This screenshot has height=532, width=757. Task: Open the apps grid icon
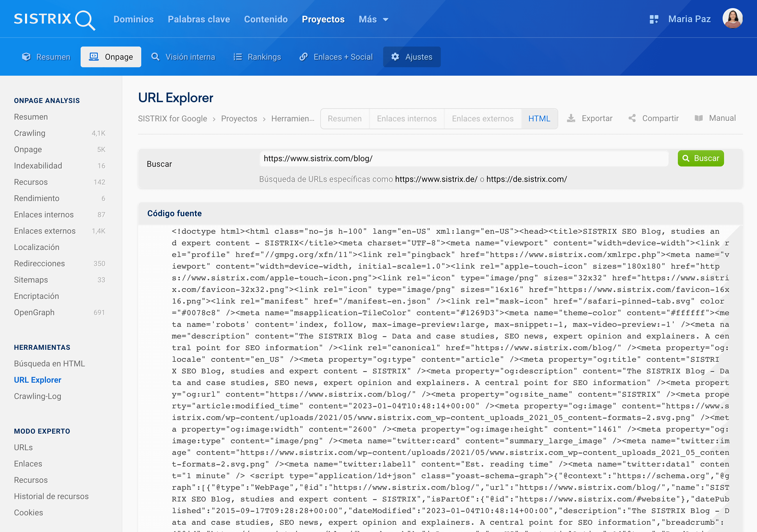click(654, 19)
